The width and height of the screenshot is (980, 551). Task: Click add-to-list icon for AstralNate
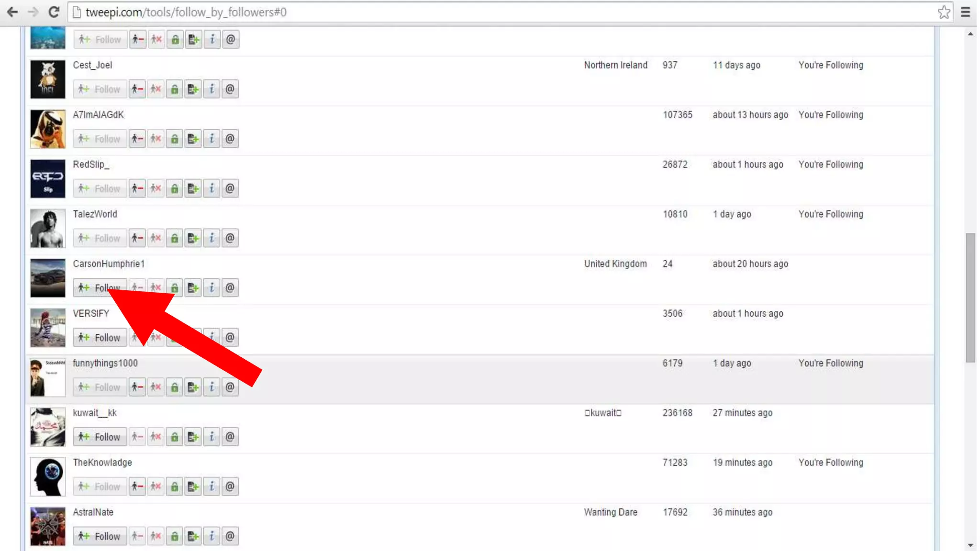[193, 536]
